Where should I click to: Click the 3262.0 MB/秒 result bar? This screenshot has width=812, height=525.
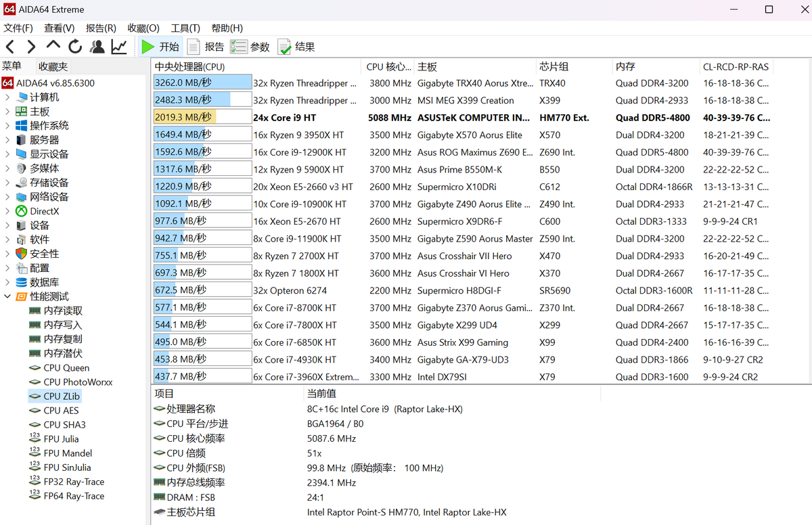202,83
